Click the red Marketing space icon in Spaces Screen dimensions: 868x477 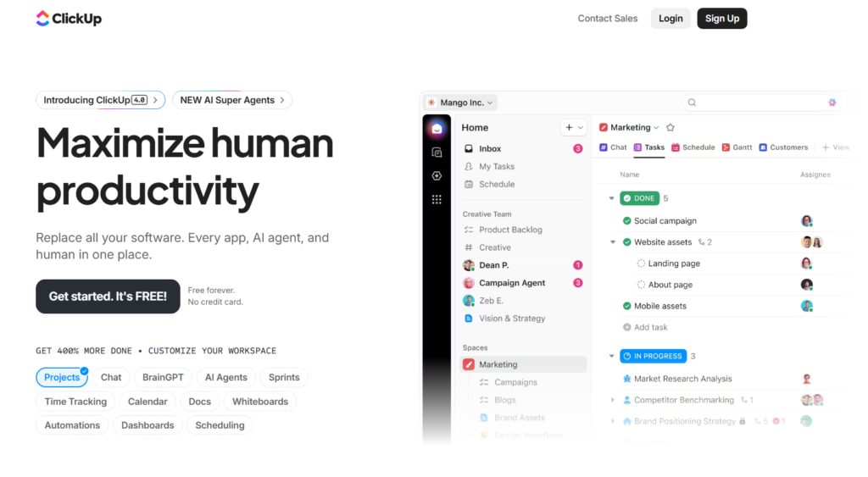[469, 364]
